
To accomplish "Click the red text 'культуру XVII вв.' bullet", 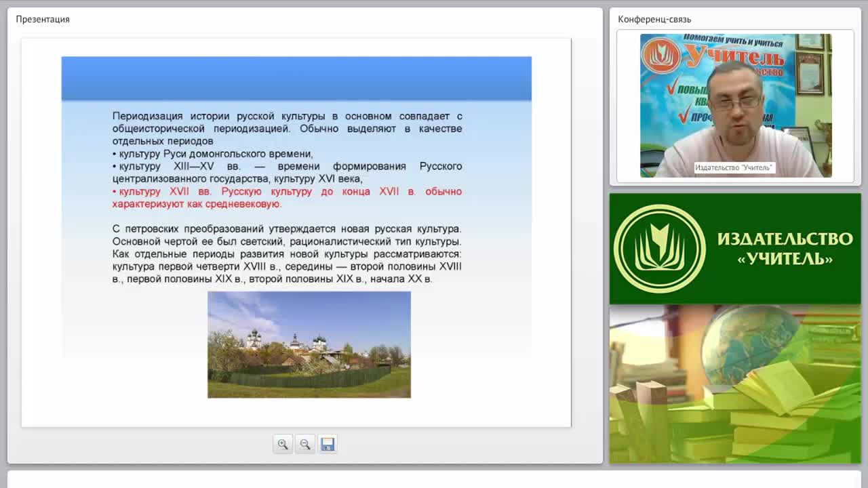I will tap(287, 198).
